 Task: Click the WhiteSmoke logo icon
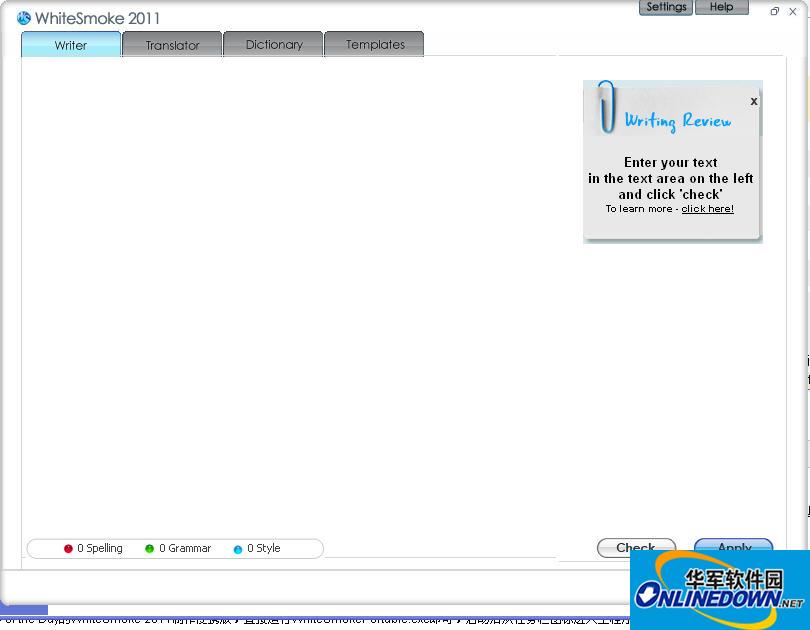coord(24,18)
